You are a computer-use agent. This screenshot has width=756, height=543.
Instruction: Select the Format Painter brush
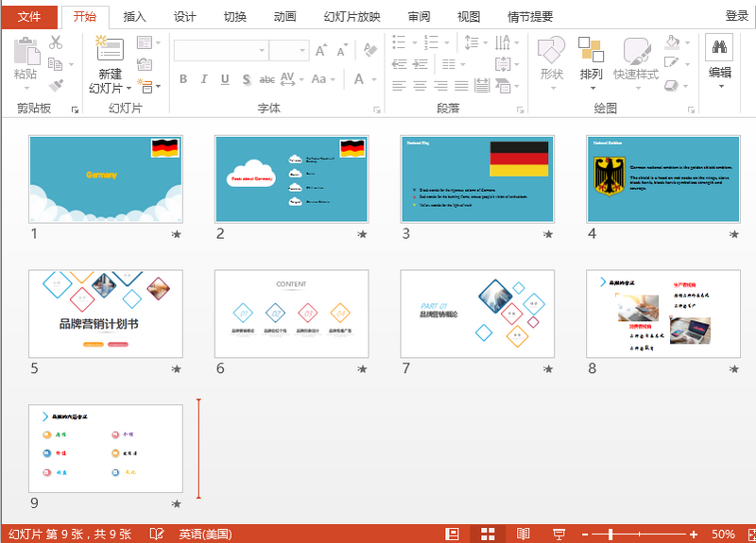tap(56, 85)
